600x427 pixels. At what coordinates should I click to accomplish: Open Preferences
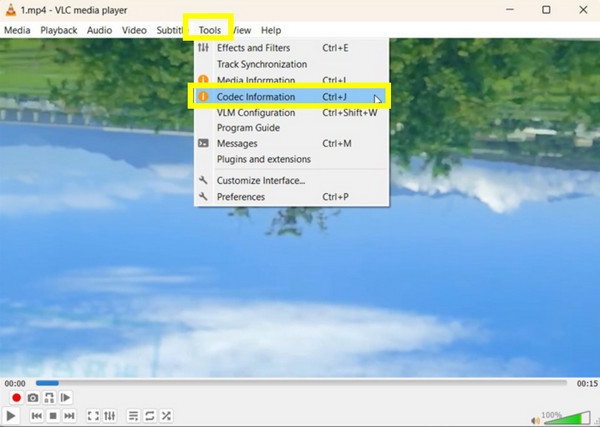pos(292,197)
